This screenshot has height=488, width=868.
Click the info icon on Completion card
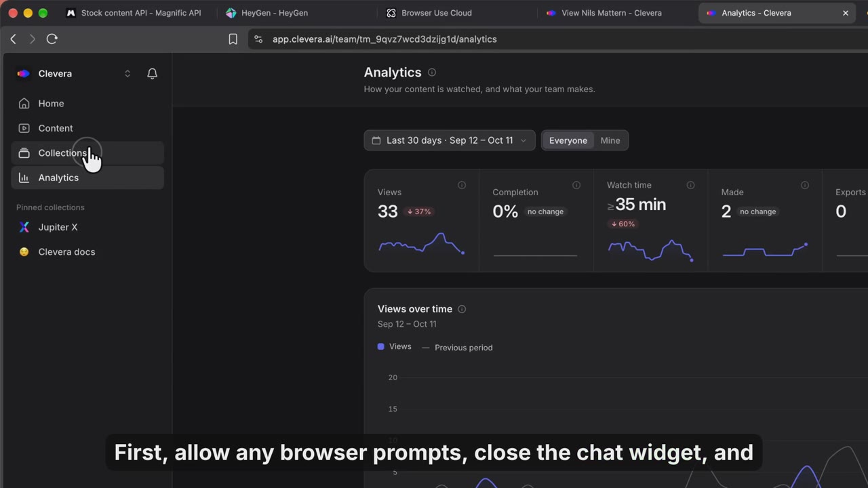576,185
